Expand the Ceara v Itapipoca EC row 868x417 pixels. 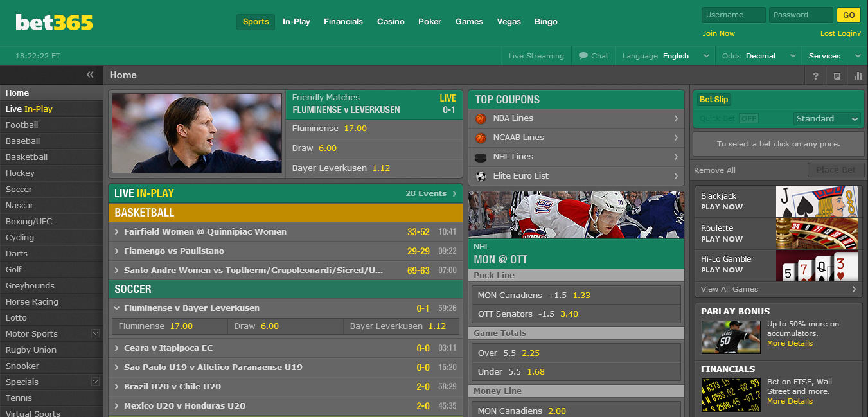tap(285, 348)
